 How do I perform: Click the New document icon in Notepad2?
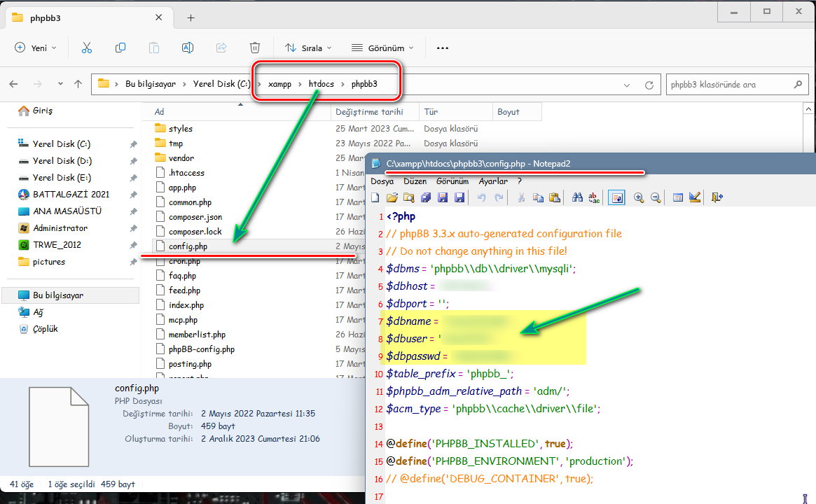point(375,197)
